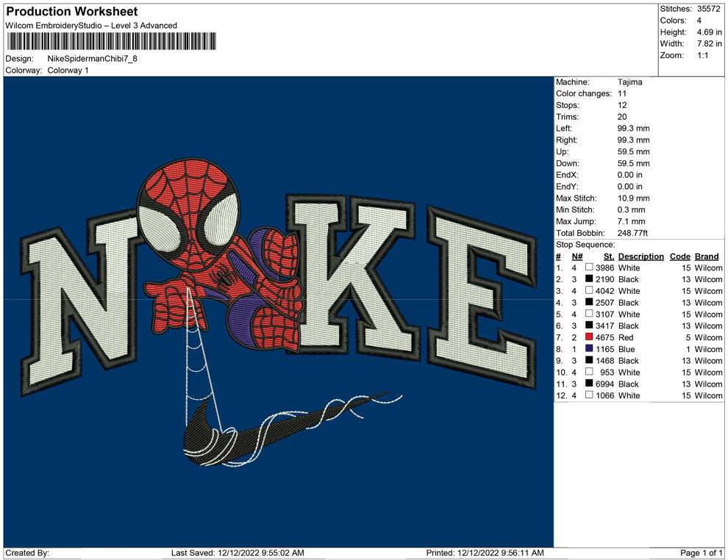Click the 'Brand' column header
The height and width of the screenshot is (560, 728).
point(707,256)
